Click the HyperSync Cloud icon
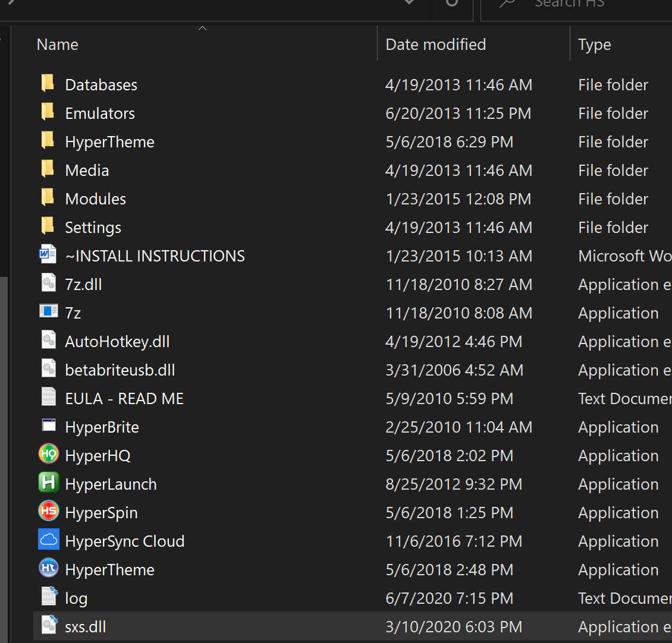Viewport: 672px width, 643px height. tap(48, 540)
